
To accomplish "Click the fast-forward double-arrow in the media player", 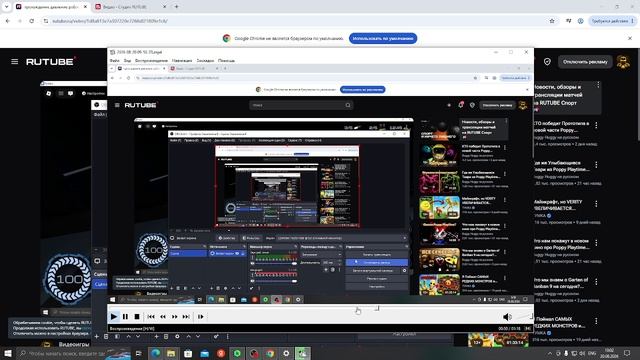I will click(x=174, y=316).
